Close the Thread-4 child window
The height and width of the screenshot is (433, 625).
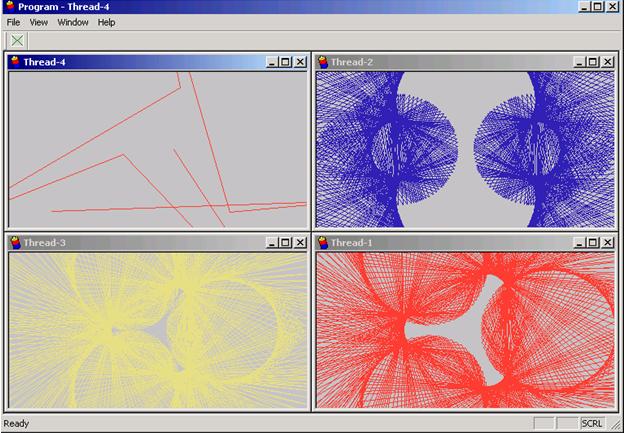[x=300, y=62]
